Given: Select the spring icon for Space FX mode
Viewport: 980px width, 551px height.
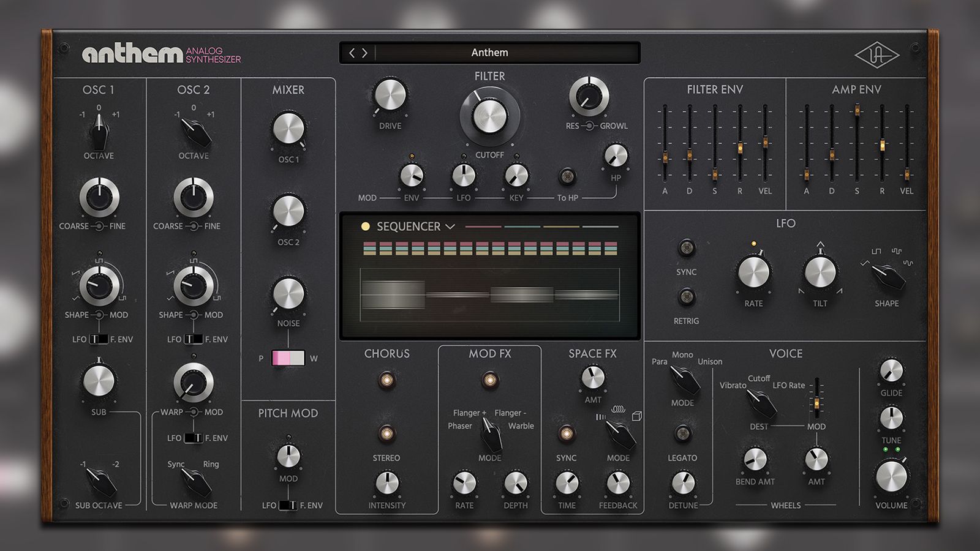Looking at the screenshot, I should coord(601,417).
